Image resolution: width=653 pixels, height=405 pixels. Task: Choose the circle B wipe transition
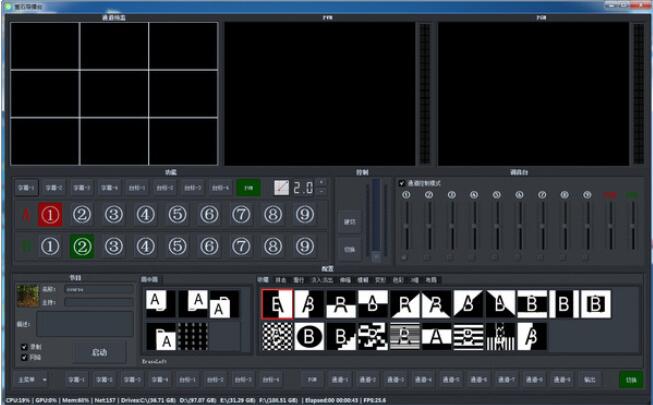coord(309,336)
